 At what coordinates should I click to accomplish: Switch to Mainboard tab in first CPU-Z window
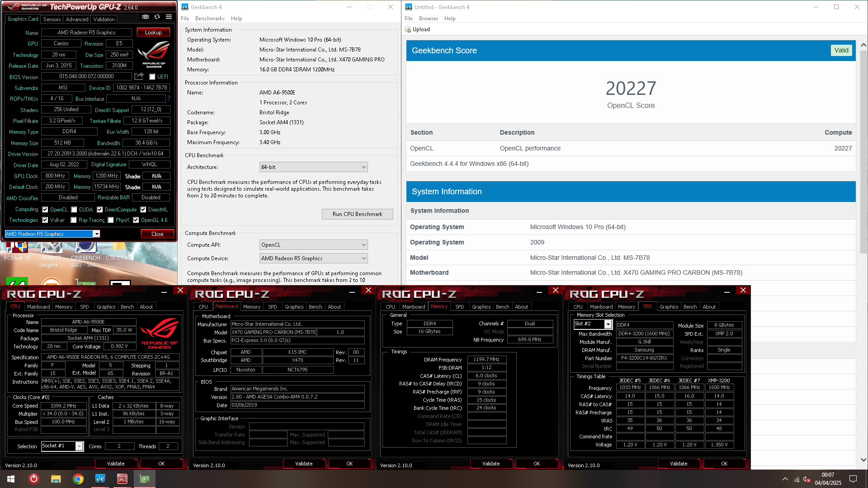pyautogui.click(x=38, y=306)
